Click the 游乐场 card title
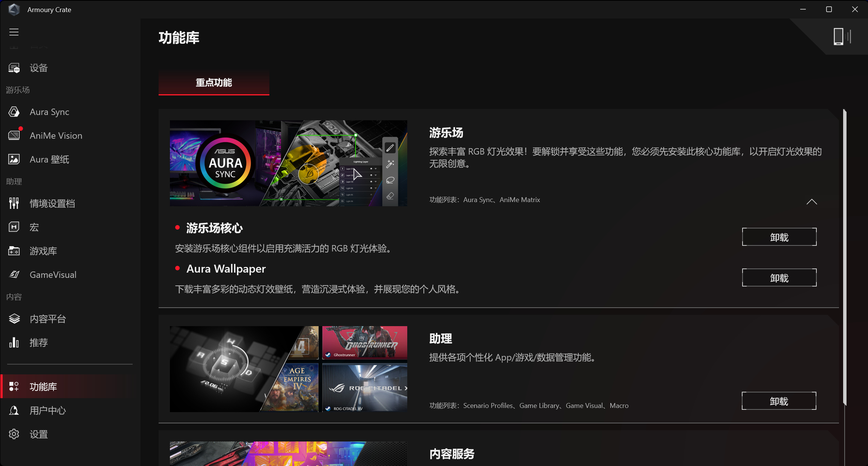Viewport: 868px width, 466px height. point(446,133)
